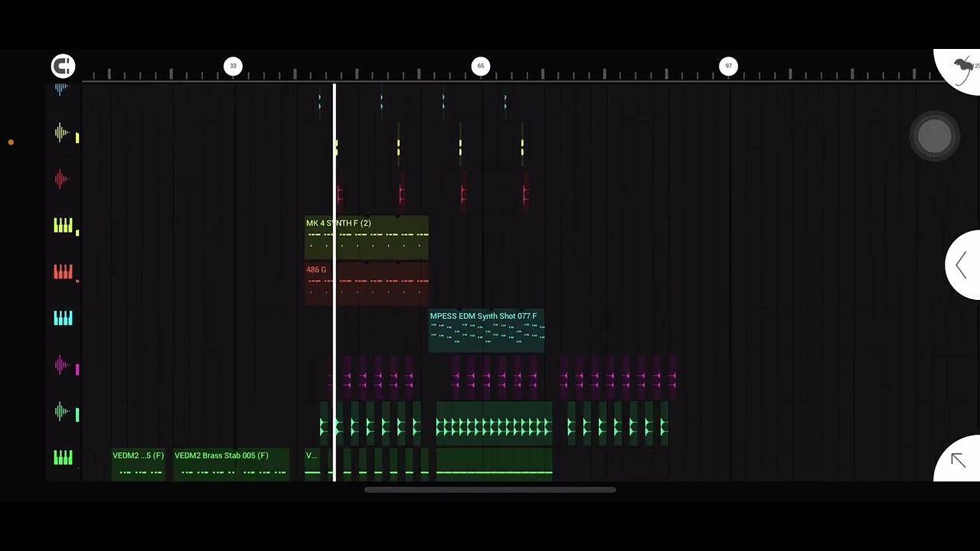
Task: Select the green waveform audio track icon
Action: pyautogui.click(x=62, y=412)
